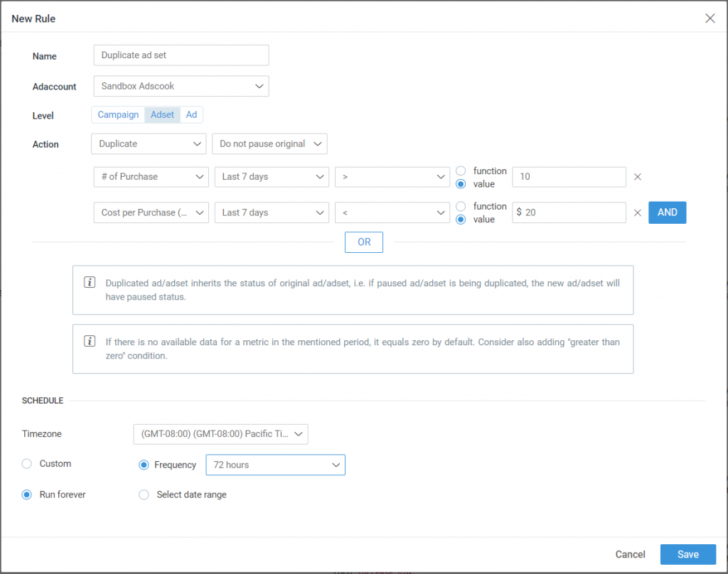Select value radio for # of Purchase row

[461, 184]
